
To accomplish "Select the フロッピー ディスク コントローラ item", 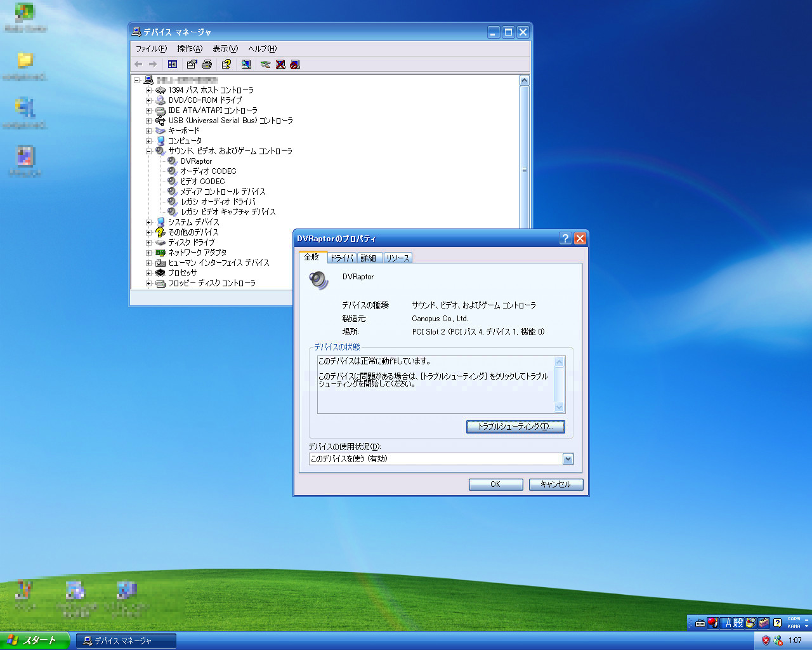I will click(211, 283).
